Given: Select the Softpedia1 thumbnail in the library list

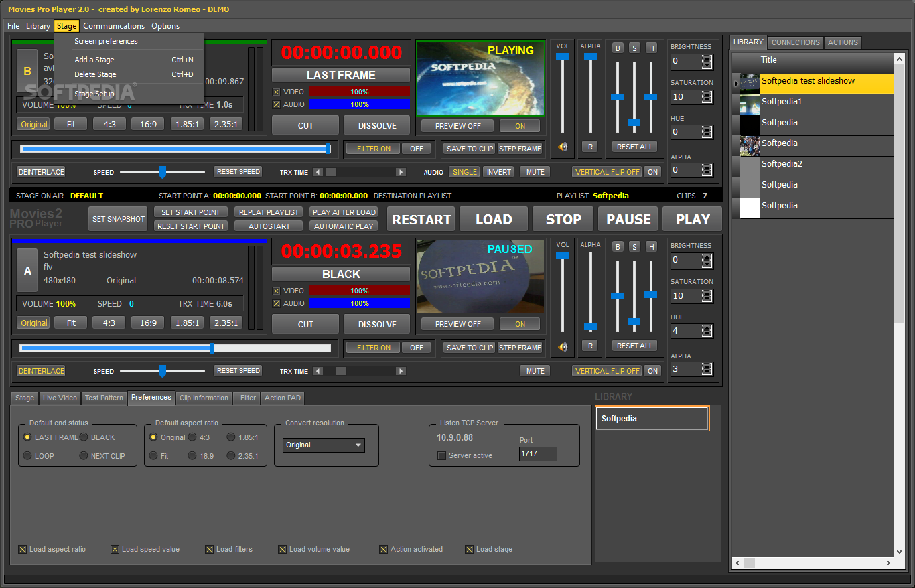Looking at the screenshot, I should [749, 104].
